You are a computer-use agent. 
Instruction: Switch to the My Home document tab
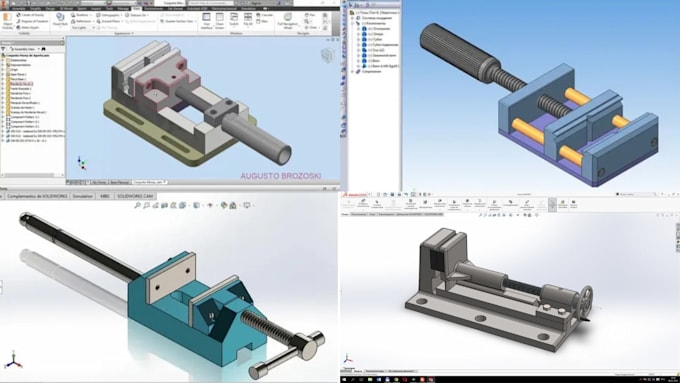click(99, 182)
